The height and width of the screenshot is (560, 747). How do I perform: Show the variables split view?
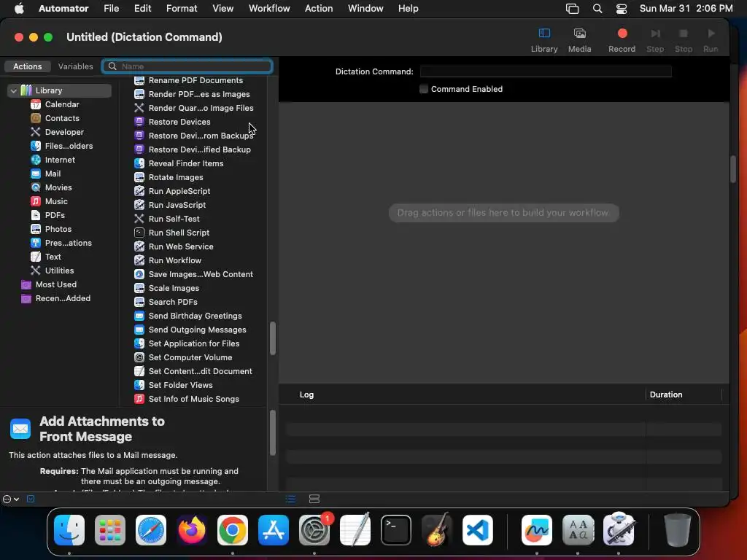coord(314,499)
